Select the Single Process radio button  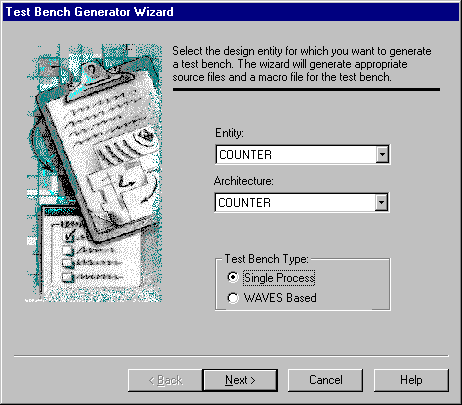(233, 277)
